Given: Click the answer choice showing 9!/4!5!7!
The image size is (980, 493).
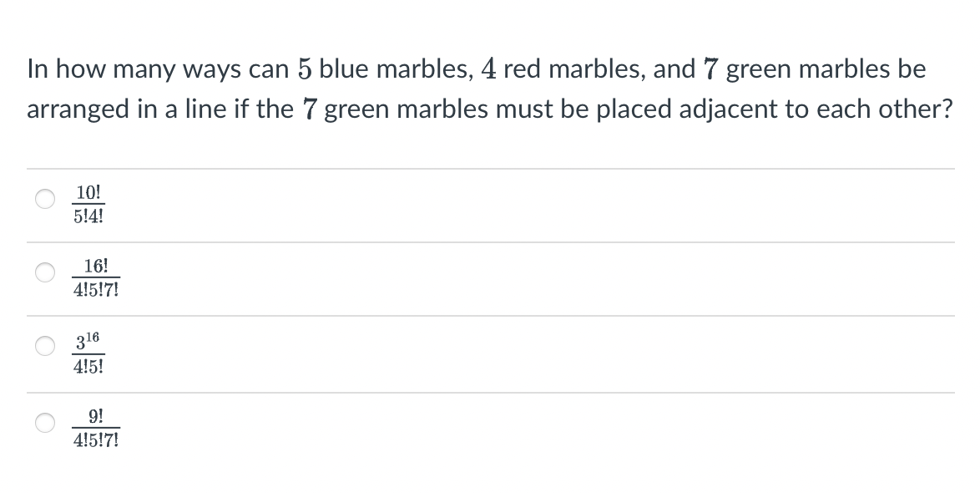Looking at the screenshot, I should point(95,428).
